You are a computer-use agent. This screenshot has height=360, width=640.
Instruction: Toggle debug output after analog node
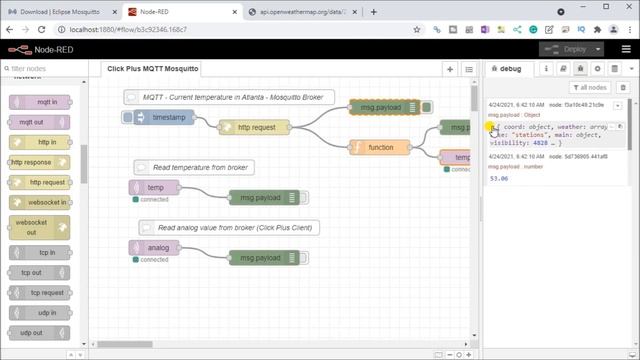point(304,258)
